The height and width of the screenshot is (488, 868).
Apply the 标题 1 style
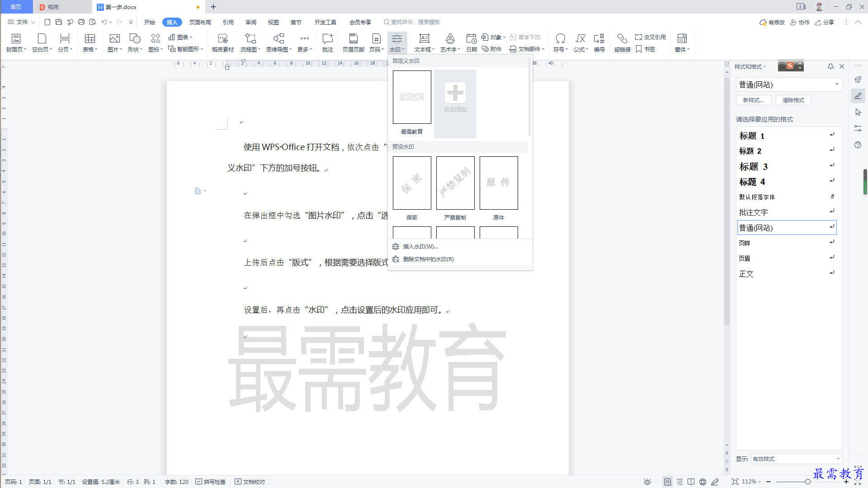pos(787,136)
